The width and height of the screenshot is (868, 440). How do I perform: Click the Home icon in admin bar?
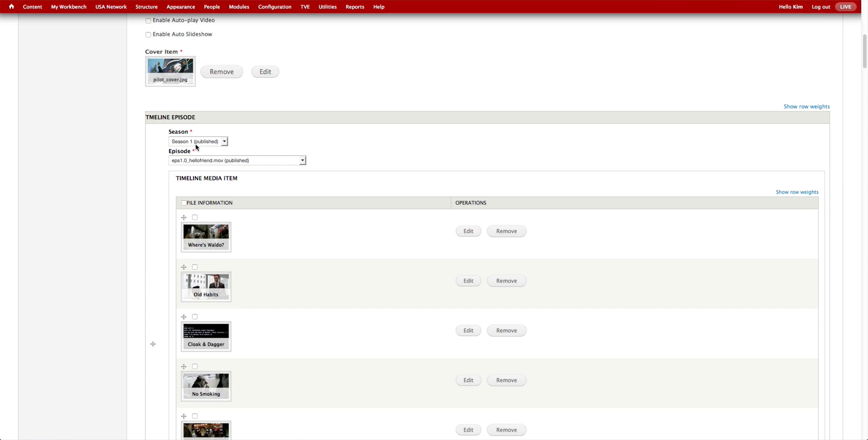click(12, 6)
